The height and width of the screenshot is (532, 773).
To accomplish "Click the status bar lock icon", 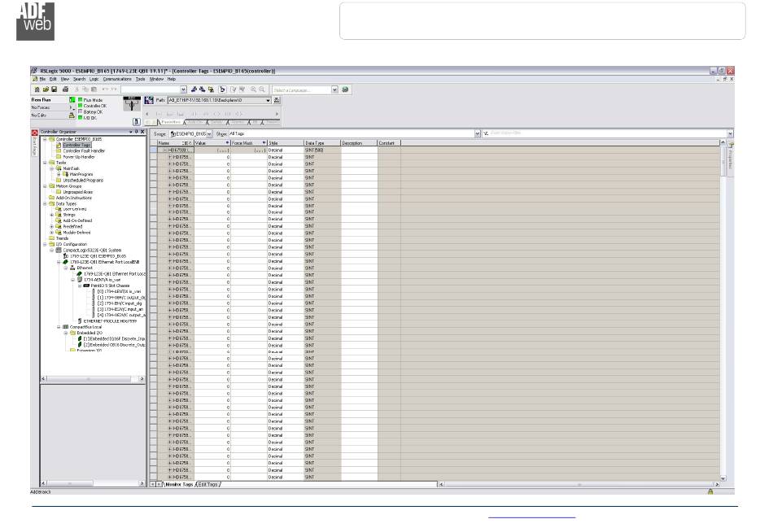I will [x=710, y=491].
